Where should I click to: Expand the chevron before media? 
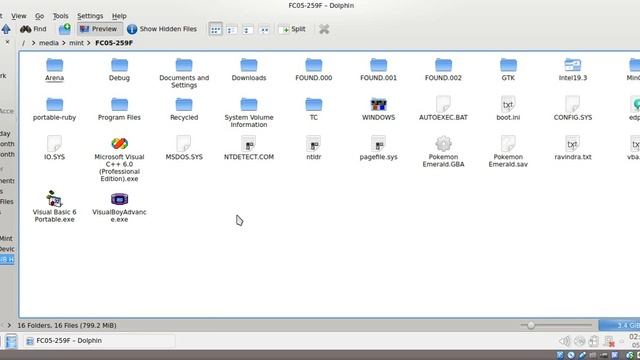(33, 43)
